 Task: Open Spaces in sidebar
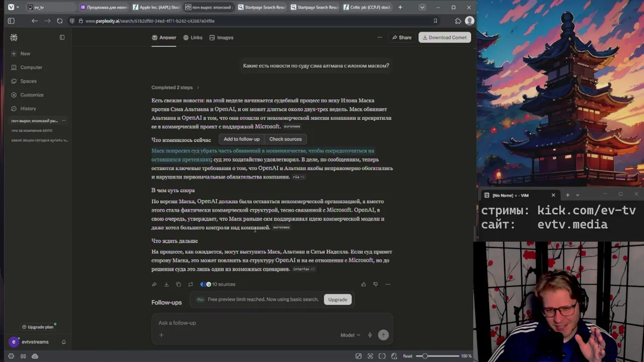click(24, 81)
